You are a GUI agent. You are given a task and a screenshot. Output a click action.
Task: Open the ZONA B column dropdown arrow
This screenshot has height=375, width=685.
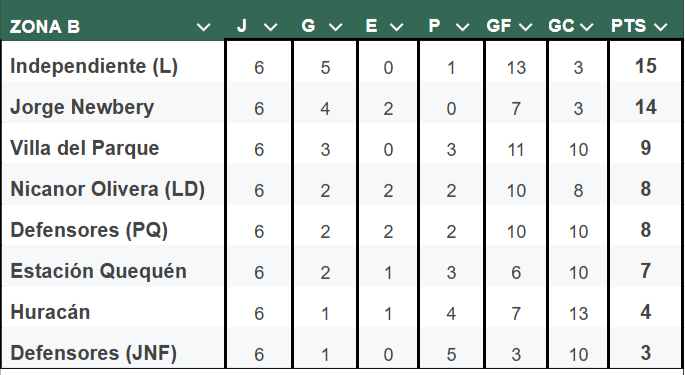coord(204,28)
